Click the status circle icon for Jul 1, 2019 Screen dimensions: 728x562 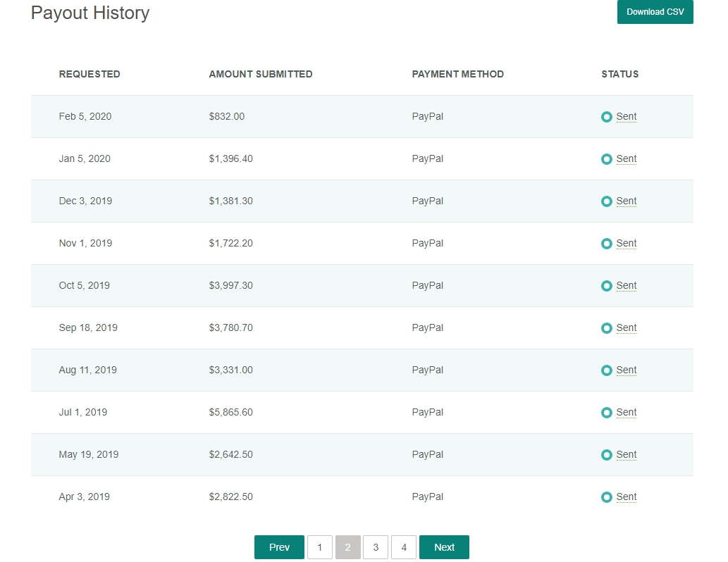606,413
